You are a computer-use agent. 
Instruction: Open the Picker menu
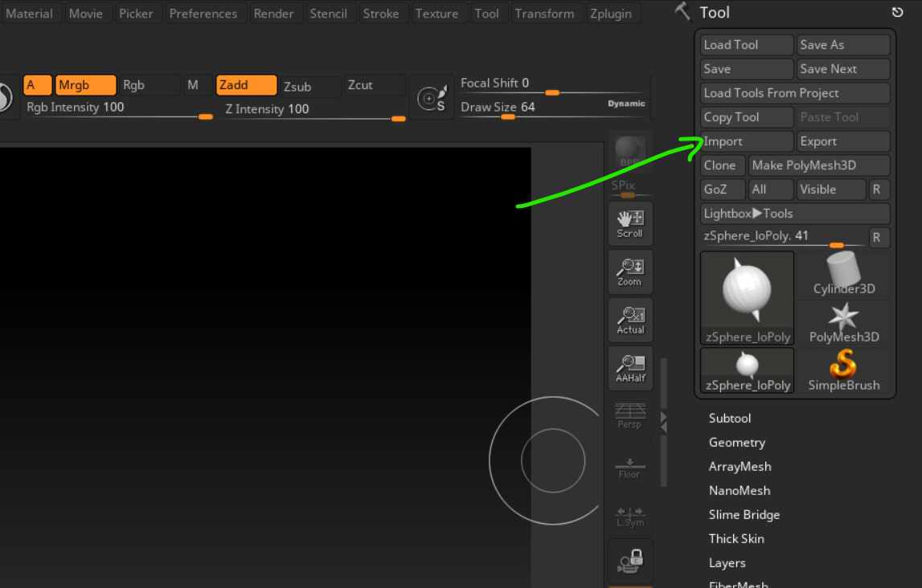click(136, 14)
